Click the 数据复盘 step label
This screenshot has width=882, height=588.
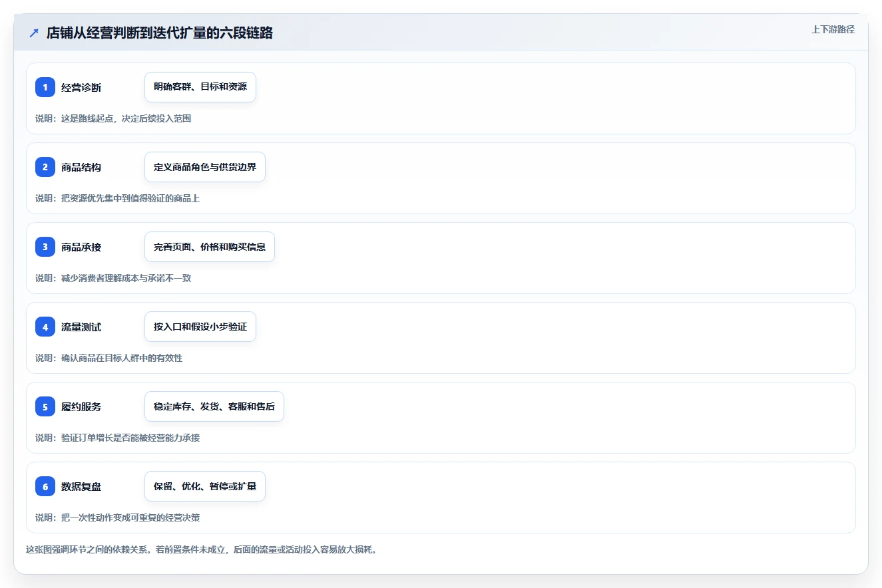[x=81, y=486]
